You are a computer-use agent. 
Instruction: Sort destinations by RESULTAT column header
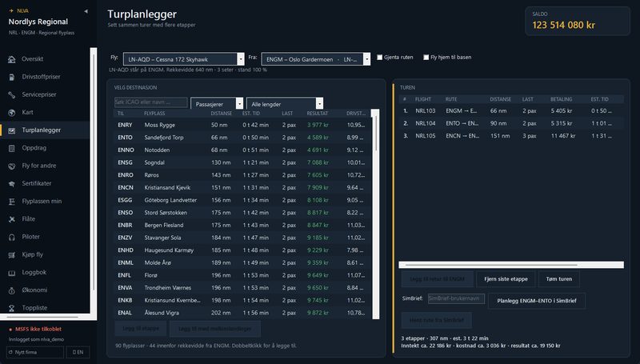click(317, 114)
